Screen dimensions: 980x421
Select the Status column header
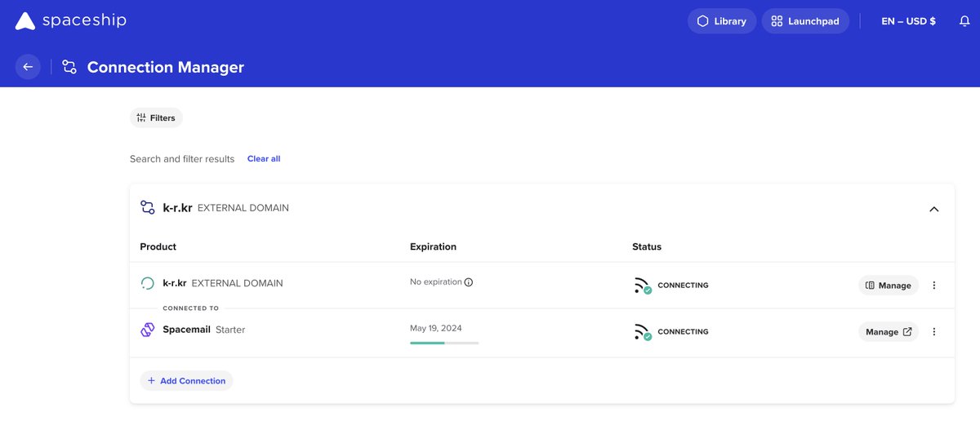647,246
